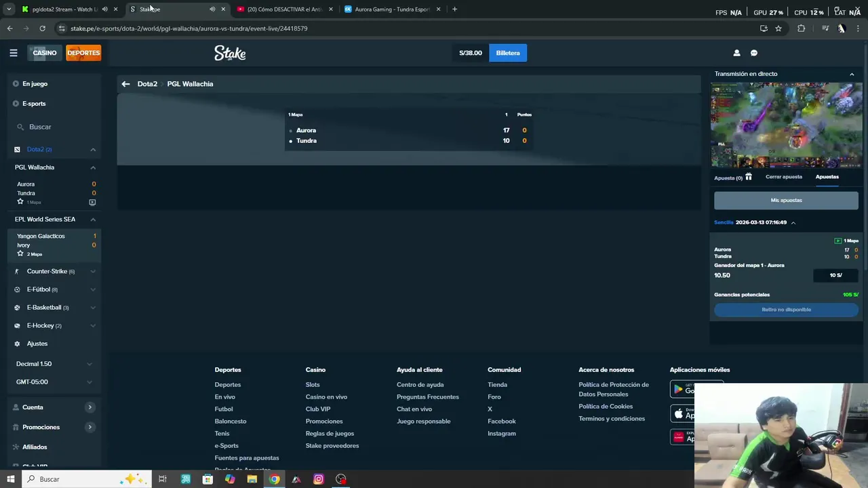This screenshot has width=868, height=488.
Task: Click the Cuenta account icon in sidebar
Action: click(x=16, y=407)
